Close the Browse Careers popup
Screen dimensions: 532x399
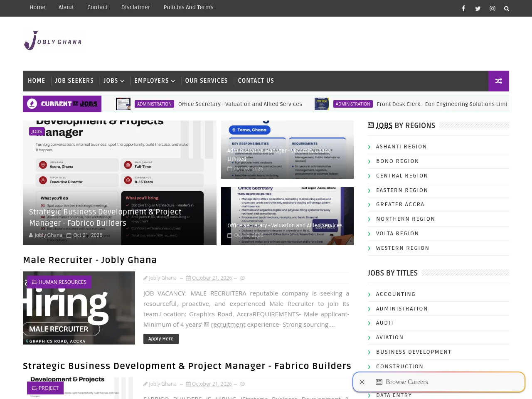pyautogui.click(x=362, y=382)
